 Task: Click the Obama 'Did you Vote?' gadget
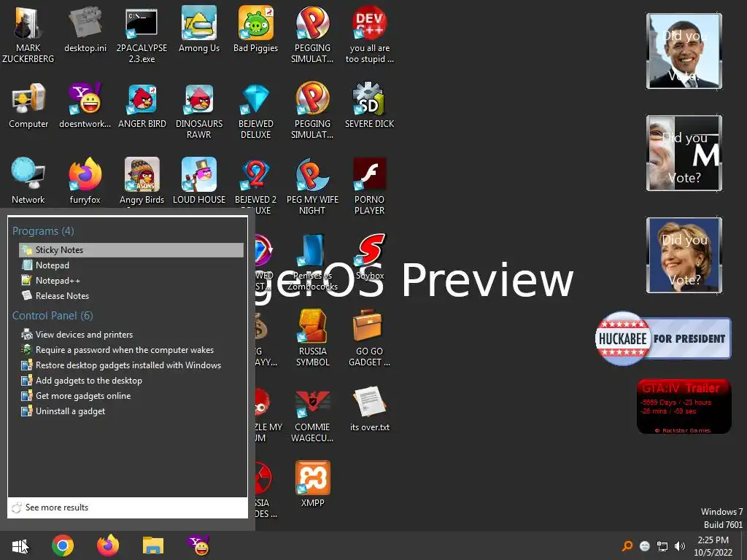[684, 51]
